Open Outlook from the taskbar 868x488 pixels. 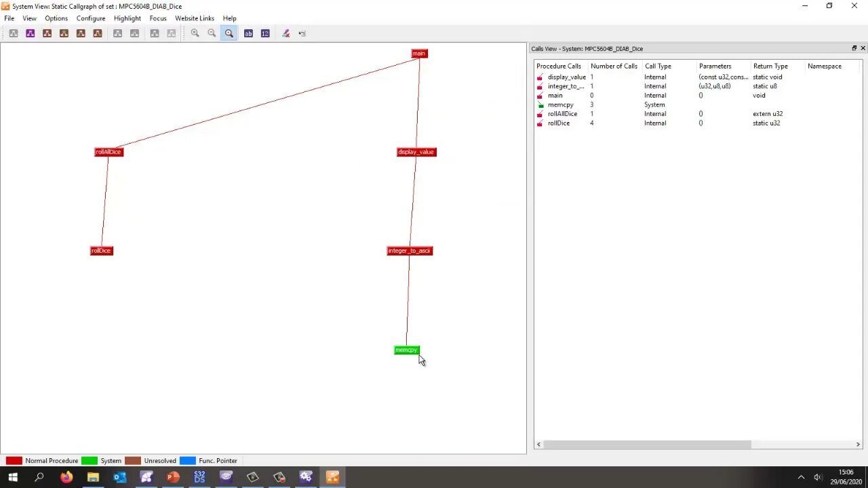coord(119,478)
